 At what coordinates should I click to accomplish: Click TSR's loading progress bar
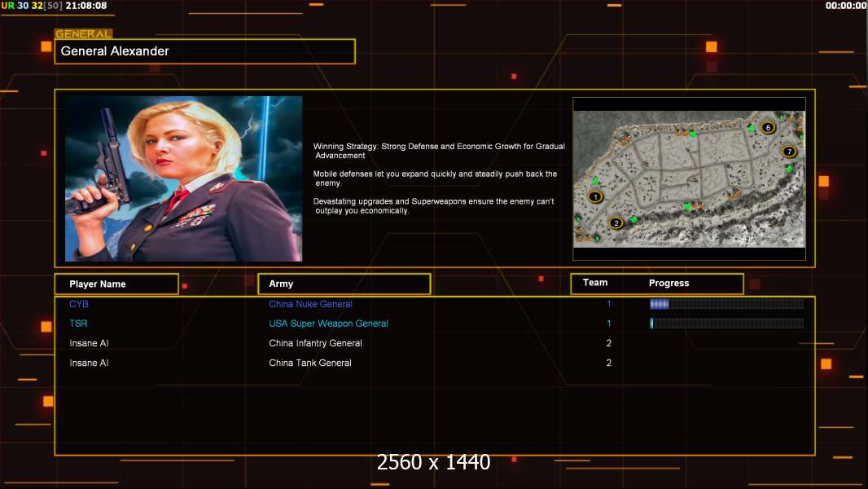point(727,323)
